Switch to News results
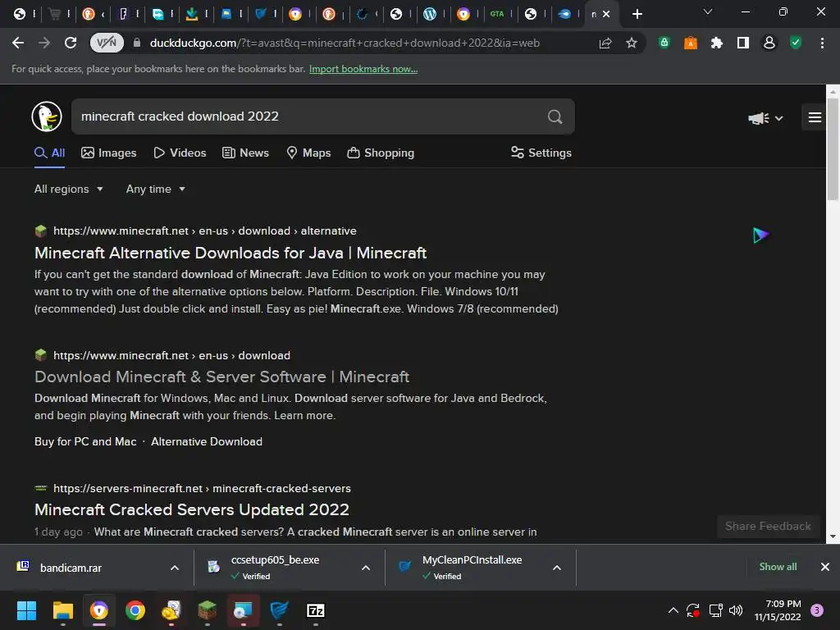840x630 pixels. (x=245, y=153)
